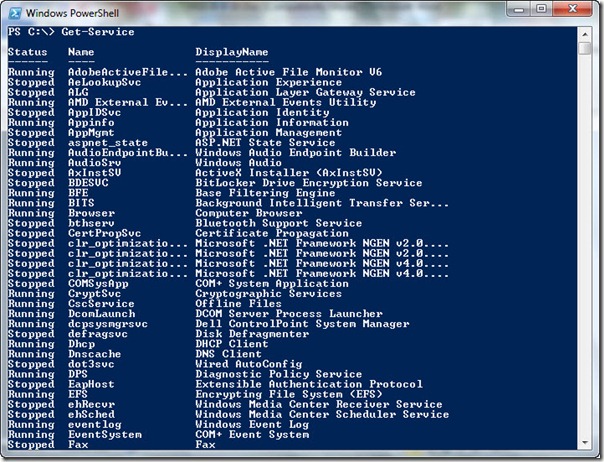The image size is (604, 462).
Task: Click the bthserv service name
Action: click(91, 223)
